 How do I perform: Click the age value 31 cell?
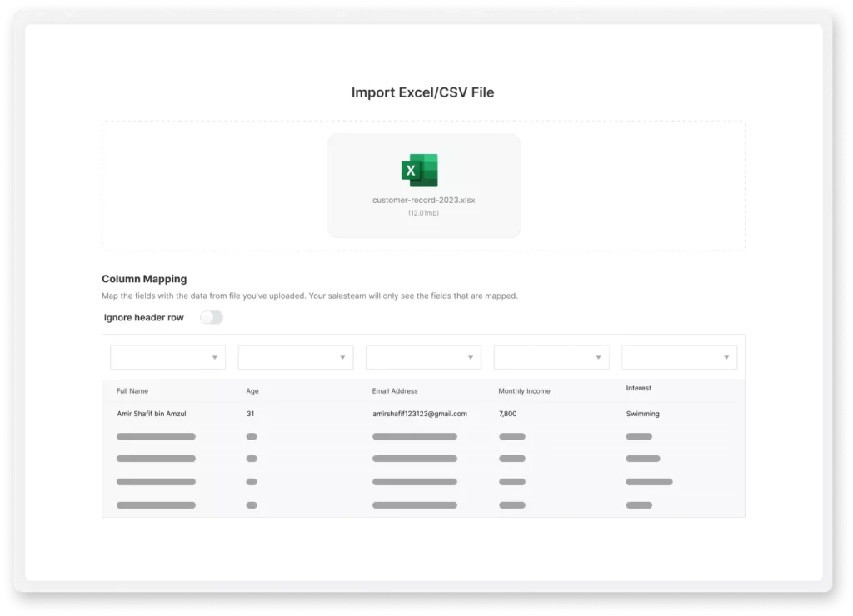[251, 414]
